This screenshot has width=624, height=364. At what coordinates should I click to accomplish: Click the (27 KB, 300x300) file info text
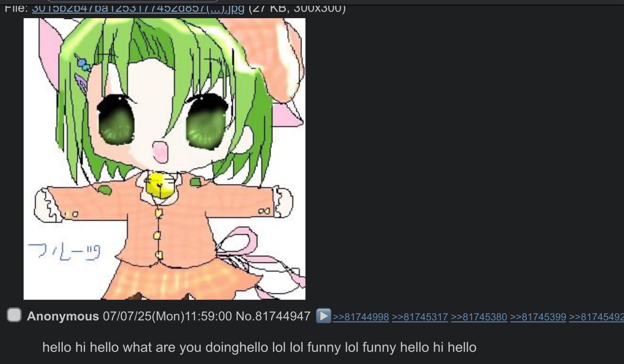297,8
